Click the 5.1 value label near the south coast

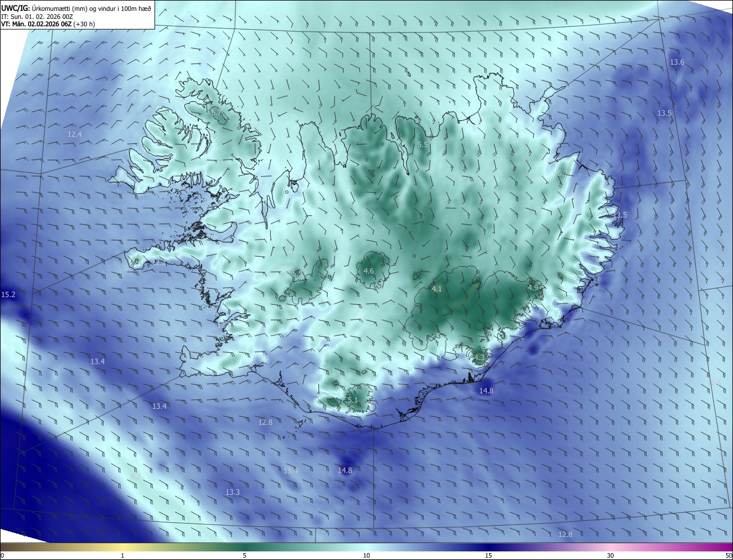coord(352,400)
